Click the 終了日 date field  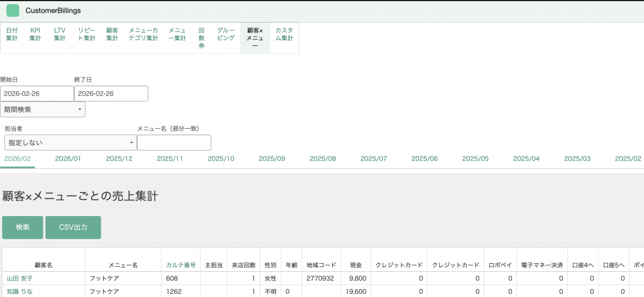111,94
